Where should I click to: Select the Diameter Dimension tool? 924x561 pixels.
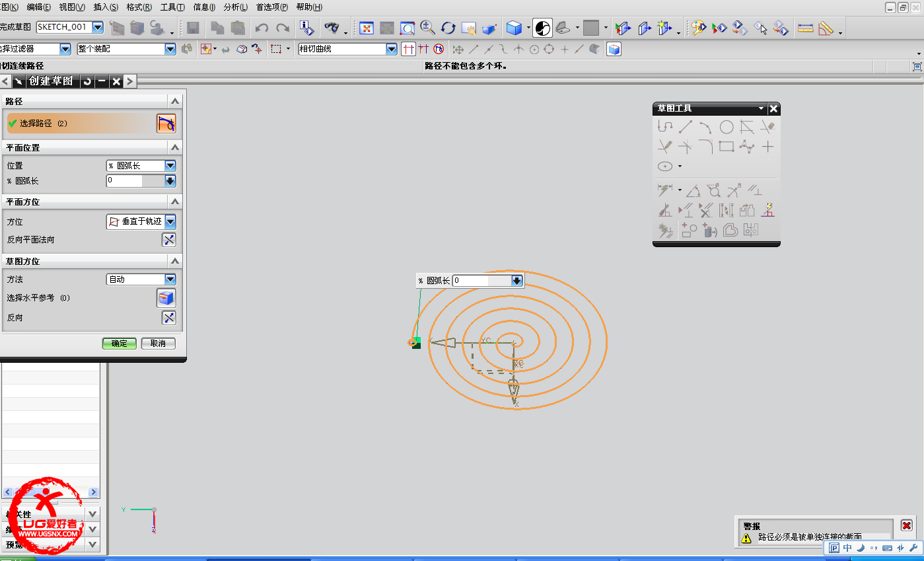pyautogui.click(x=713, y=191)
